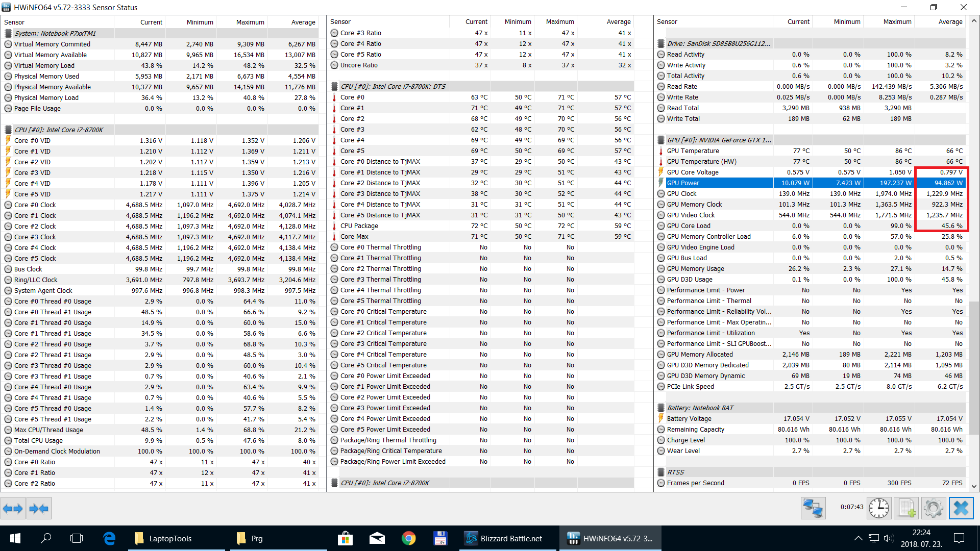
Task: Select the Physical Memory Load row
Action: point(160,97)
